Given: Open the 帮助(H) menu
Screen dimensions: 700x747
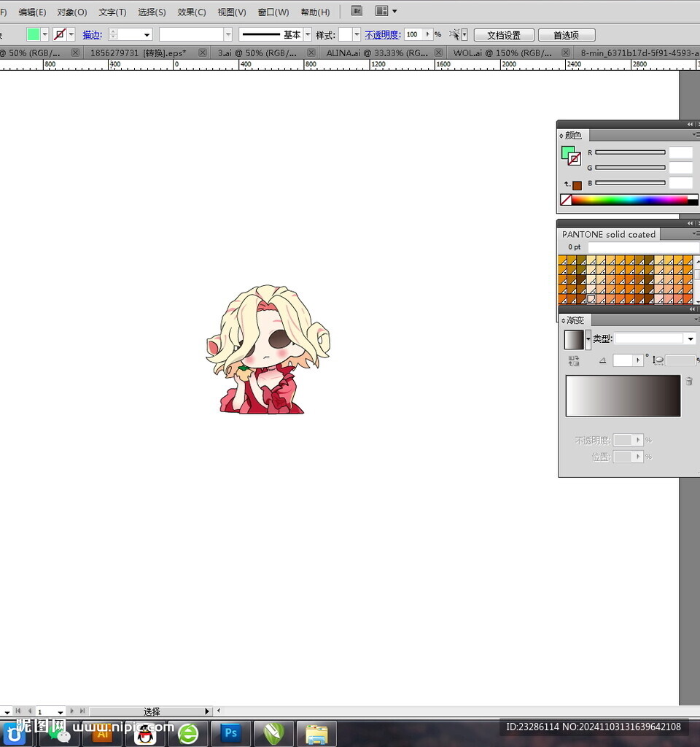Looking at the screenshot, I should click(315, 12).
